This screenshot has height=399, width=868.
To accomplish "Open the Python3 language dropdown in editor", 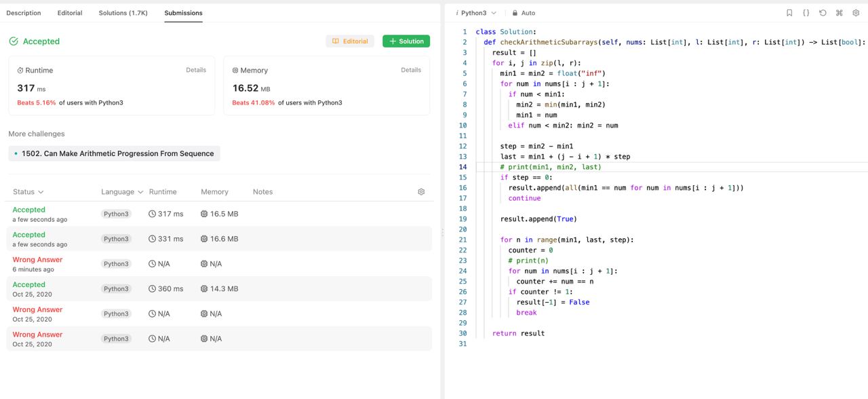I will coord(476,13).
